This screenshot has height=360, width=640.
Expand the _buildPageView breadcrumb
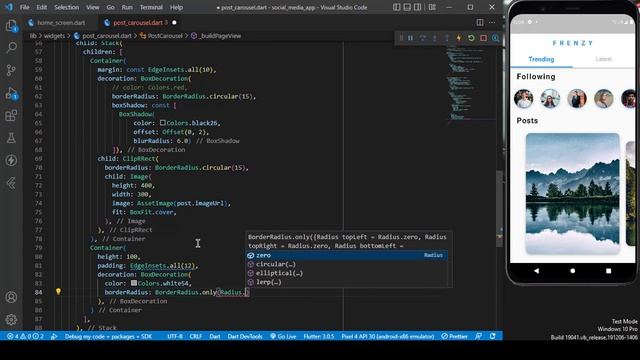click(220, 36)
